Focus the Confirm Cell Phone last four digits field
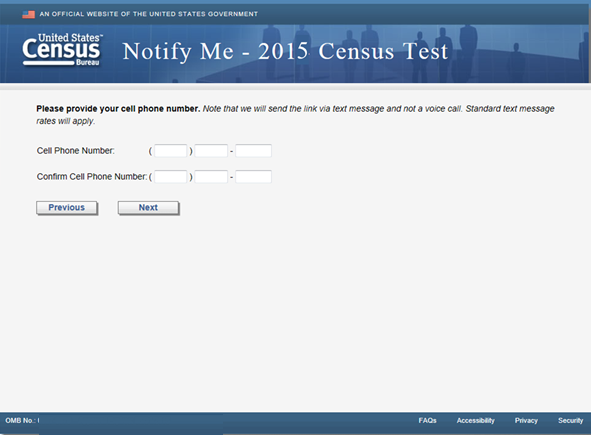 point(253,177)
